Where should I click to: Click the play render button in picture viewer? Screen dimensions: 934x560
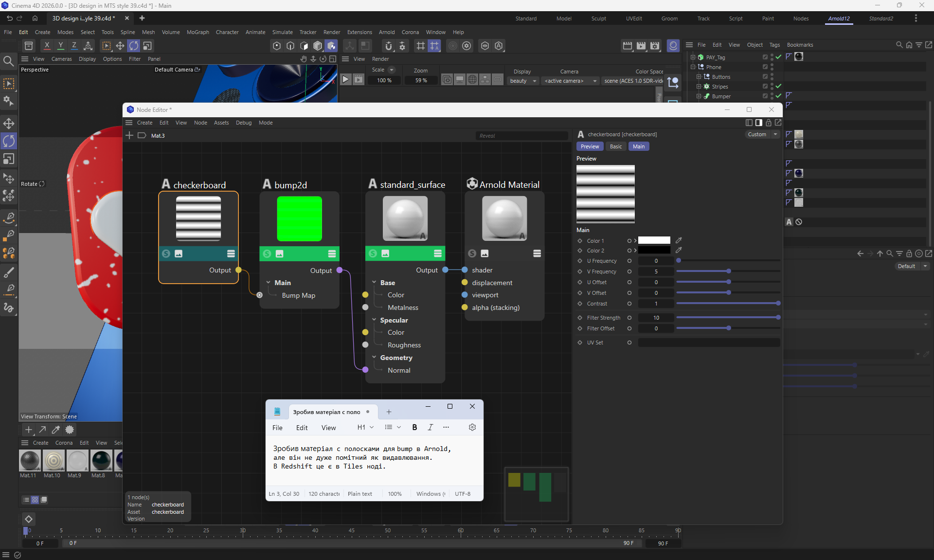(345, 79)
